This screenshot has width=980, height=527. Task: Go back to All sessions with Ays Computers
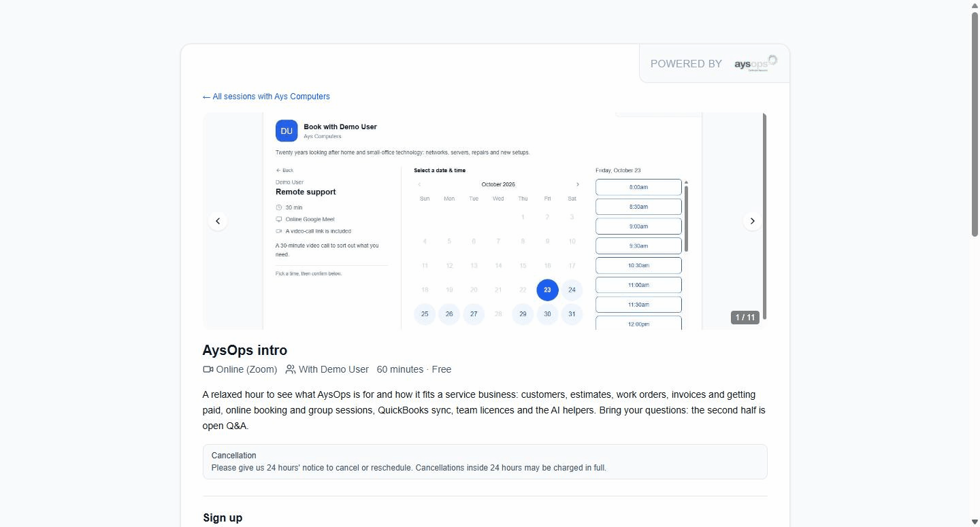pyautogui.click(x=266, y=97)
